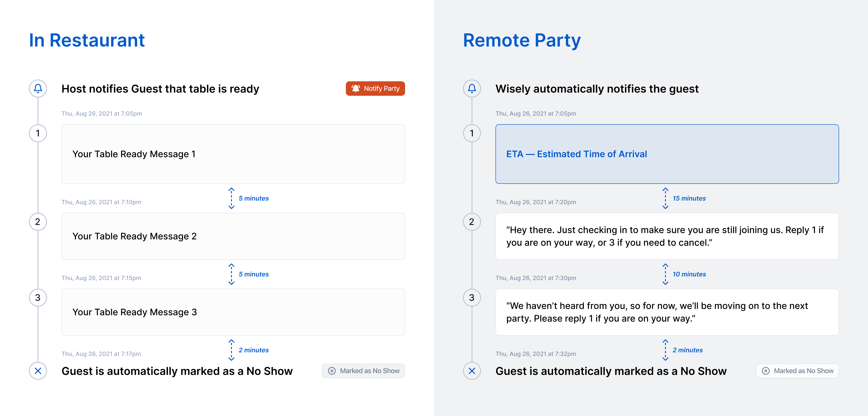Open the 'Hey there. Just checking in' message card
Image resolution: width=868 pixels, height=416 pixels.
[x=667, y=236]
